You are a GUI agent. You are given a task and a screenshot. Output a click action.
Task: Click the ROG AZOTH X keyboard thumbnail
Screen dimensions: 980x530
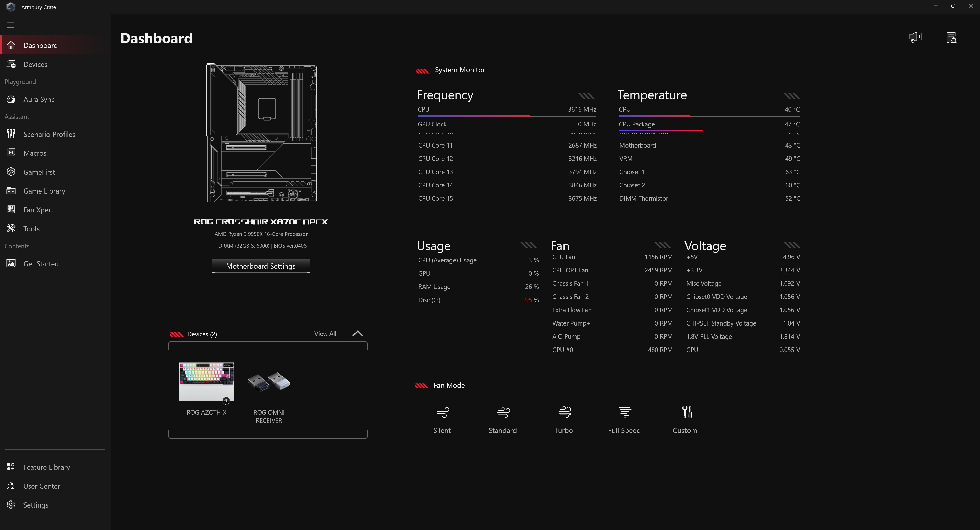point(206,382)
